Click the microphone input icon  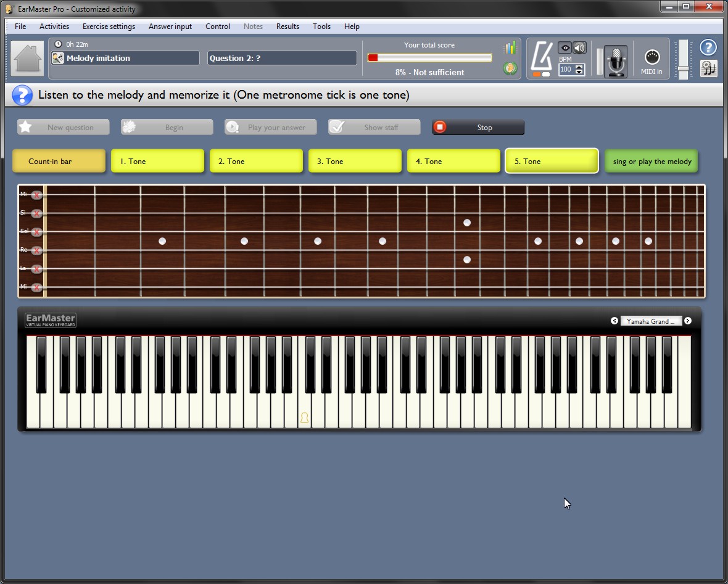pyautogui.click(x=615, y=61)
